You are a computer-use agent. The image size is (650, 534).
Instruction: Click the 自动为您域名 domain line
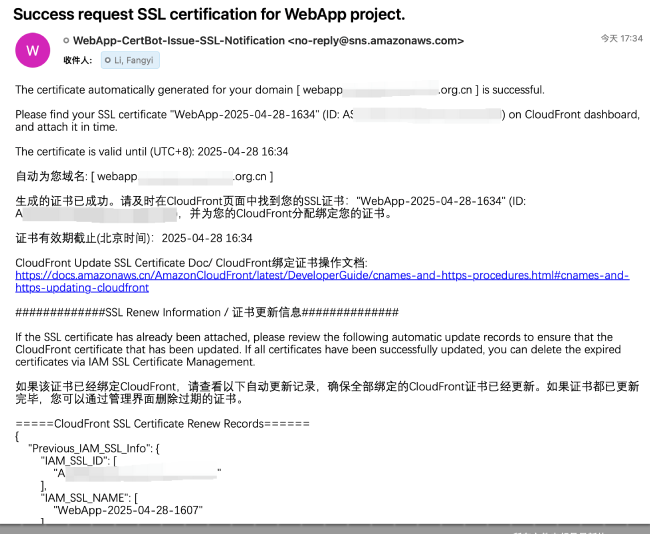click(x=145, y=176)
